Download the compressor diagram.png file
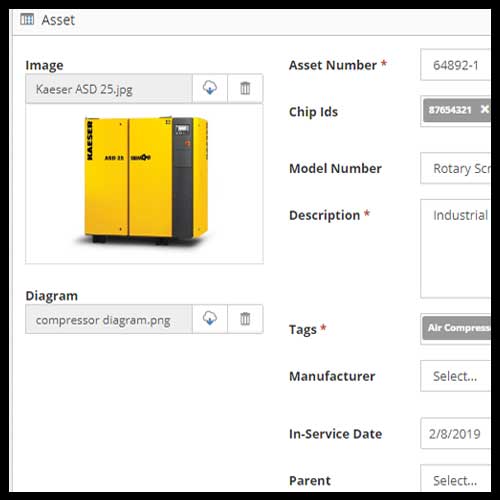Viewport: 500px width, 500px height. 210,319
